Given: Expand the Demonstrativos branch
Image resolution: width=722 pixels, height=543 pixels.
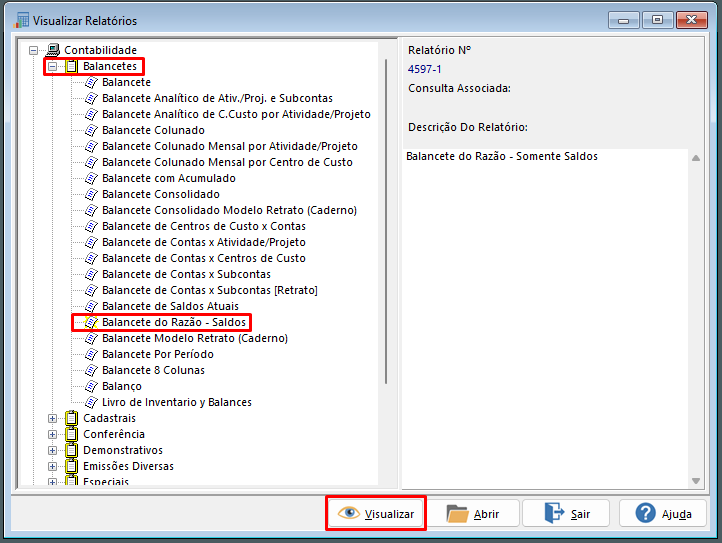Looking at the screenshot, I should click(x=52, y=450).
